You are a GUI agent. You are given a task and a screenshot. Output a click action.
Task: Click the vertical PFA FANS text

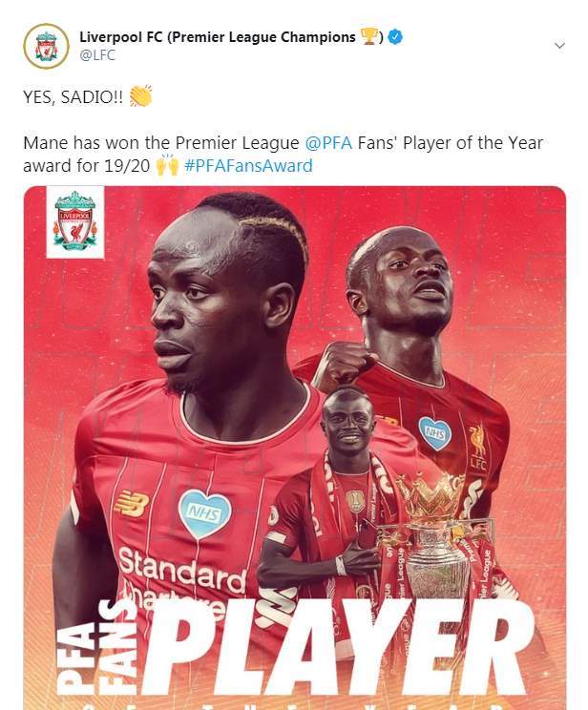(96, 648)
